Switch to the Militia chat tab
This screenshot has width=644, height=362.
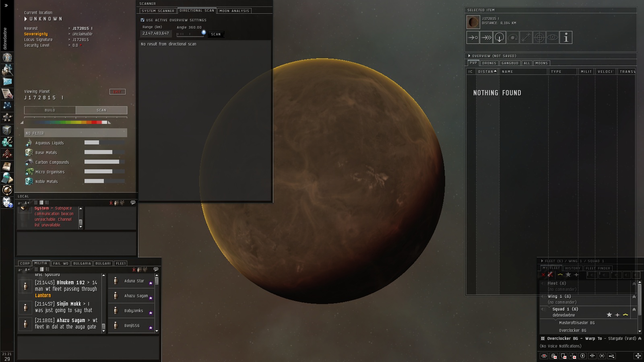[x=41, y=263]
